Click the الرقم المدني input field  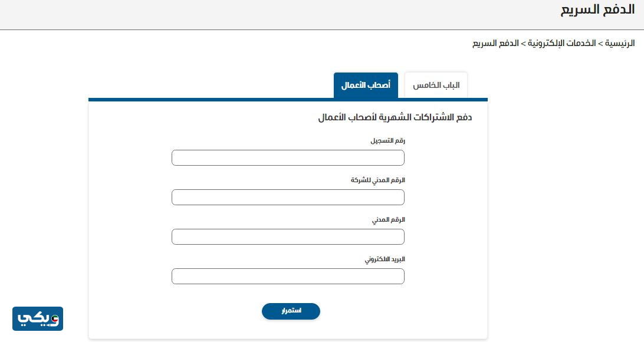click(288, 236)
